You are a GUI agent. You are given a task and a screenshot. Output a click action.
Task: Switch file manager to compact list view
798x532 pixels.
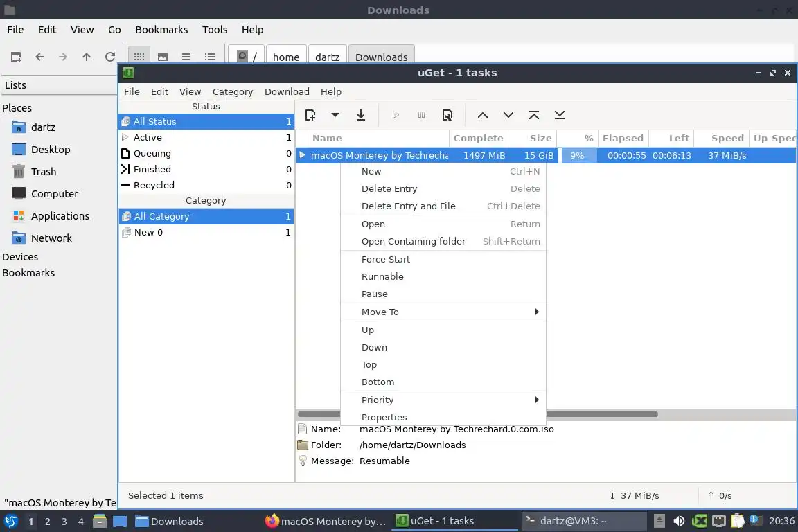[x=186, y=57]
